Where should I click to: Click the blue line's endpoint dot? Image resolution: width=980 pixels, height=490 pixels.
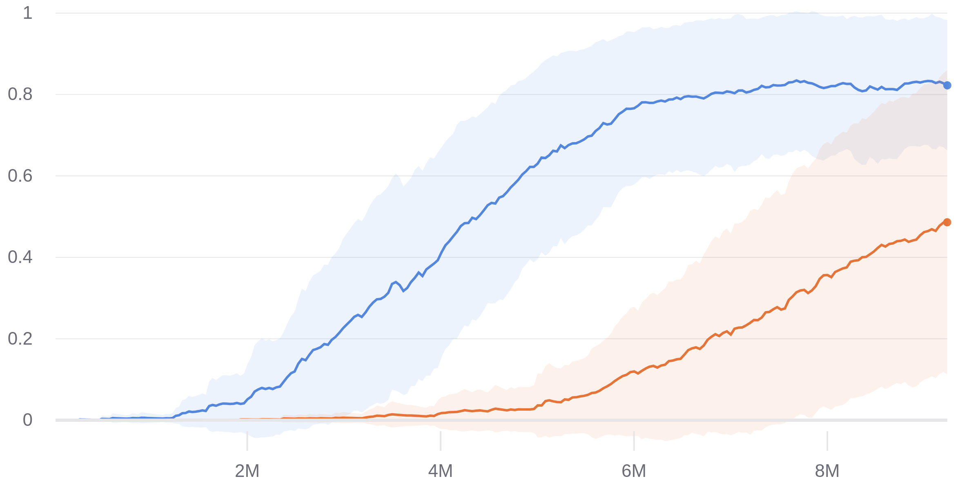click(x=947, y=85)
